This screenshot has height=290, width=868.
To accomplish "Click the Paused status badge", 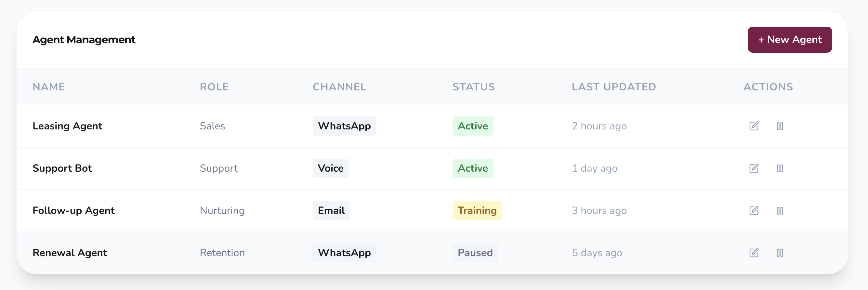I will (475, 253).
